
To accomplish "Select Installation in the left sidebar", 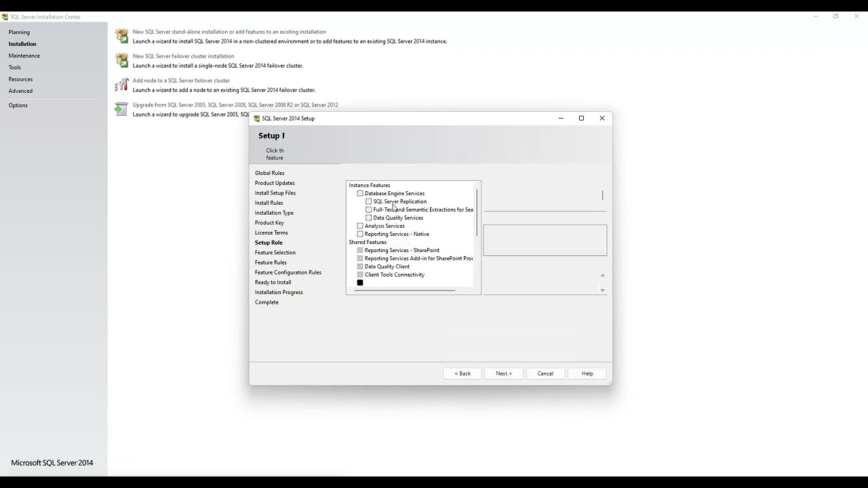I will [x=22, y=44].
